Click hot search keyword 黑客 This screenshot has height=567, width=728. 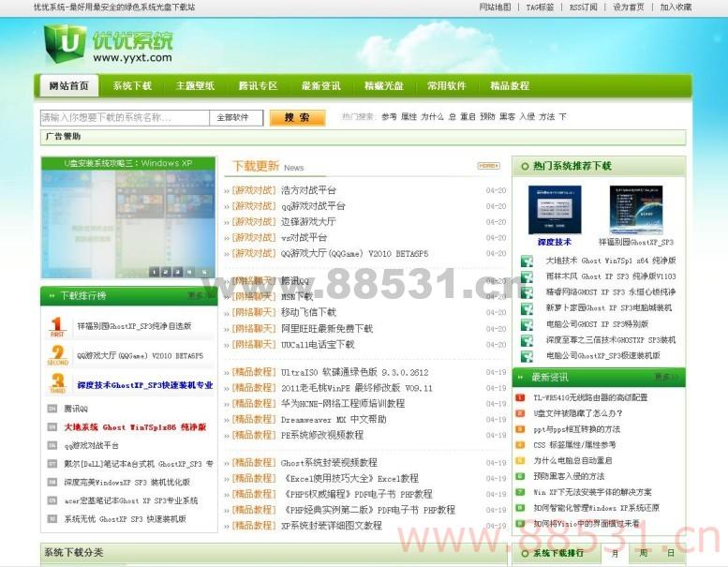coord(508,116)
